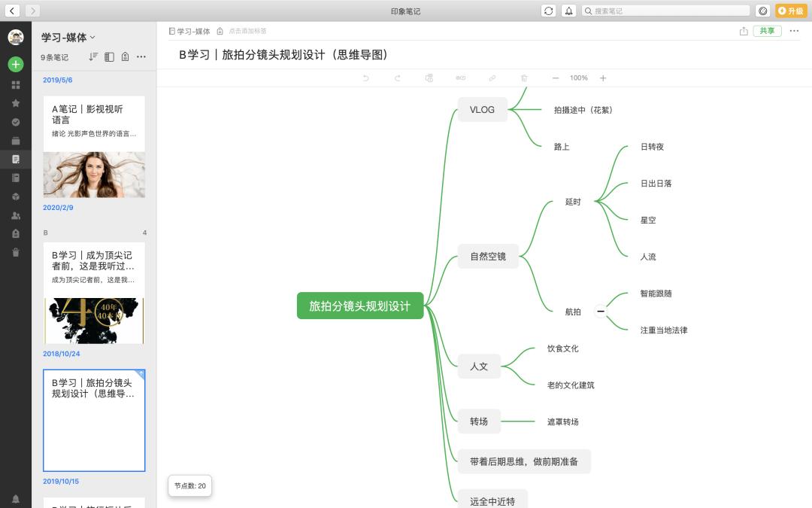Select the 自然空镜 node

pyautogui.click(x=488, y=256)
